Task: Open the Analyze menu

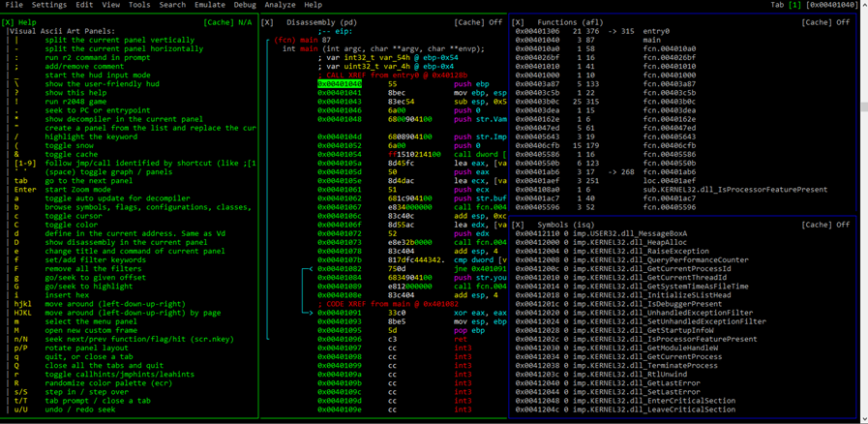Action: (x=280, y=5)
